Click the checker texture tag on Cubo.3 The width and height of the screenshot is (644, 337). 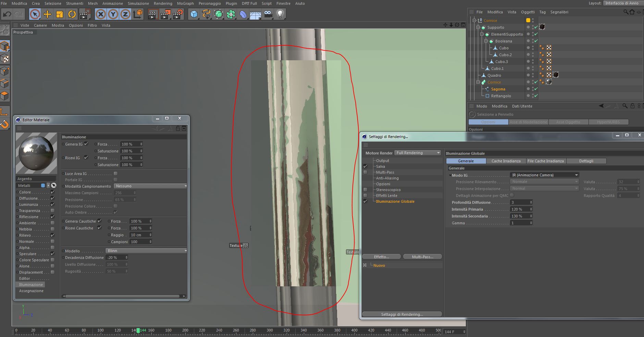[549, 61]
